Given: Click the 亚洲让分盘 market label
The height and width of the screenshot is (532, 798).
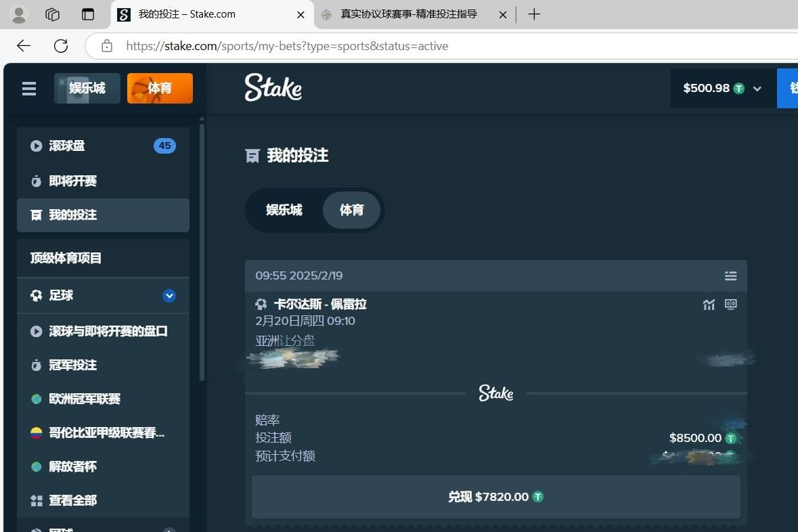Looking at the screenshot, I should pyautogui.click(x=285, y=340).
